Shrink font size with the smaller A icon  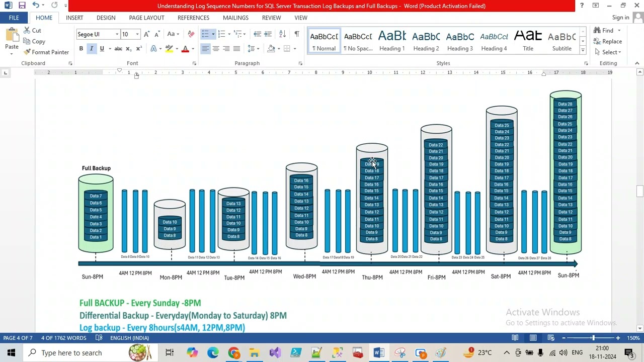tap(157, 34)
